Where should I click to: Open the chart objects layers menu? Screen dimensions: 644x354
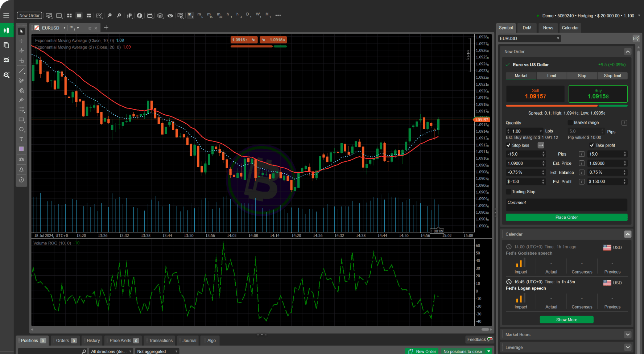(160, 16)
